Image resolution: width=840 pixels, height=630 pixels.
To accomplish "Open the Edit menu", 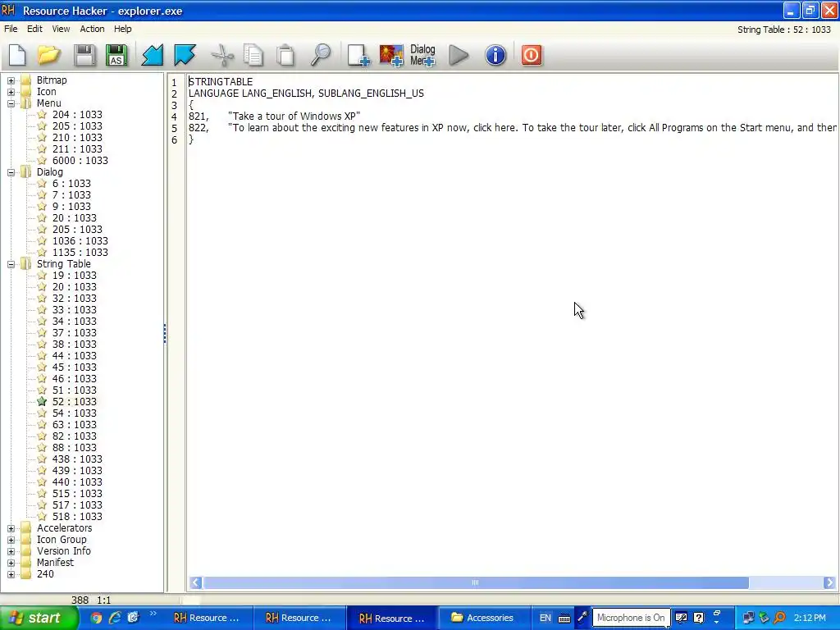I will coord(34,29).
